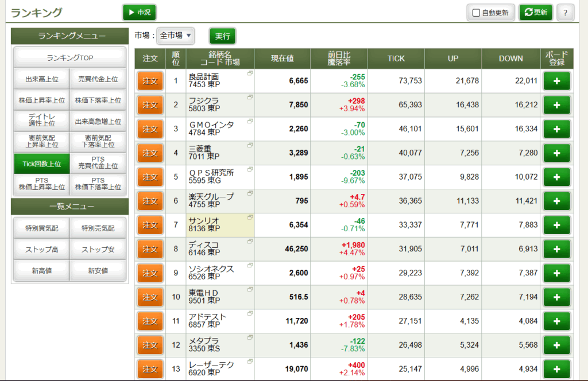588x381 pixels.
Task: Select 売買代金上位 ranking
Action: (98, 79)
